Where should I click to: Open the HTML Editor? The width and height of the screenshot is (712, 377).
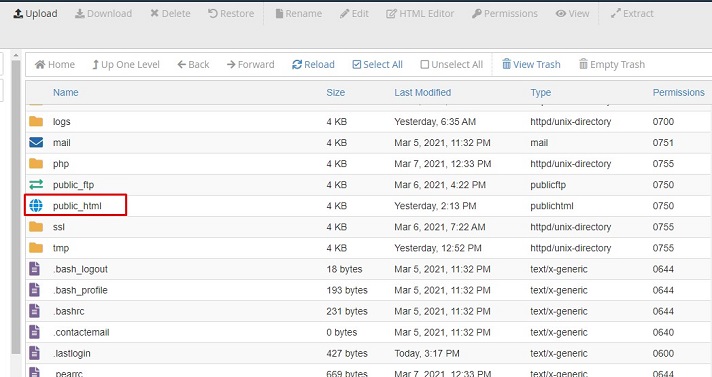(x=420, y=14)
